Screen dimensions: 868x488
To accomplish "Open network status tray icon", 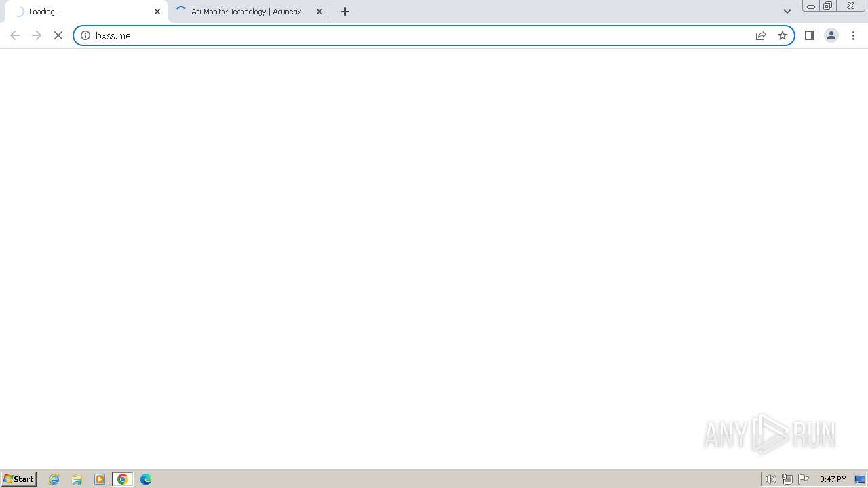I will [x=787, y=479].
